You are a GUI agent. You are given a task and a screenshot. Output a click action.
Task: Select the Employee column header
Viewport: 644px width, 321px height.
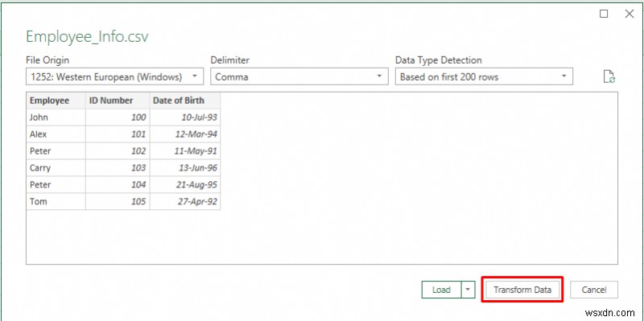[56, 101]
